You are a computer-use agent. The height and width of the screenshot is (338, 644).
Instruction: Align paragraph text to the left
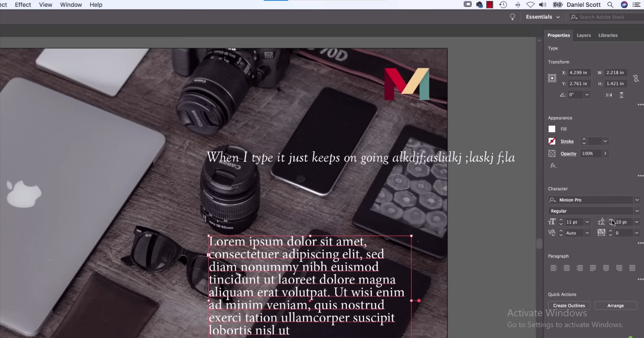pos(553,268)
